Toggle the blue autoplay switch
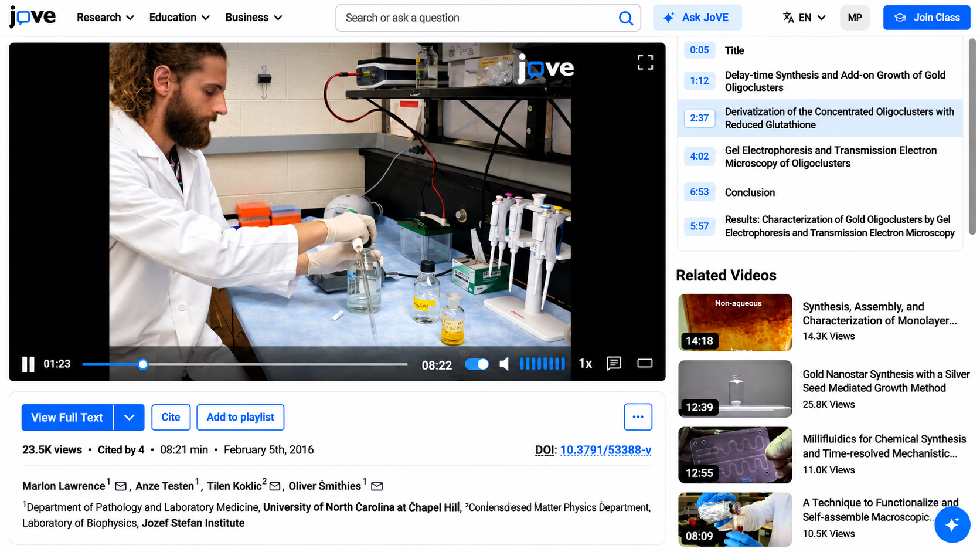 [x=477, y=364]
